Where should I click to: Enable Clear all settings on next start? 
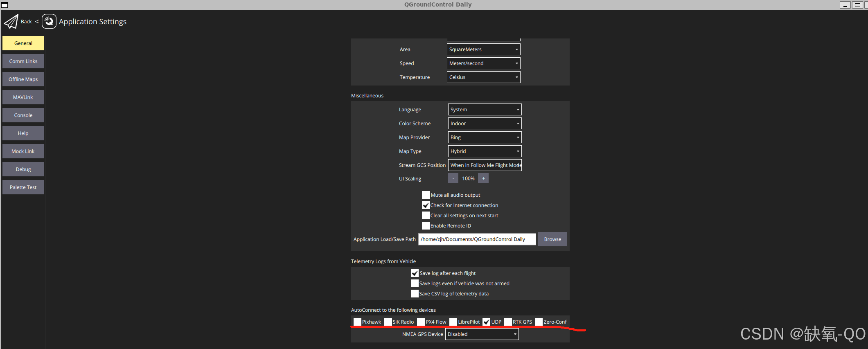pos(426,216)
